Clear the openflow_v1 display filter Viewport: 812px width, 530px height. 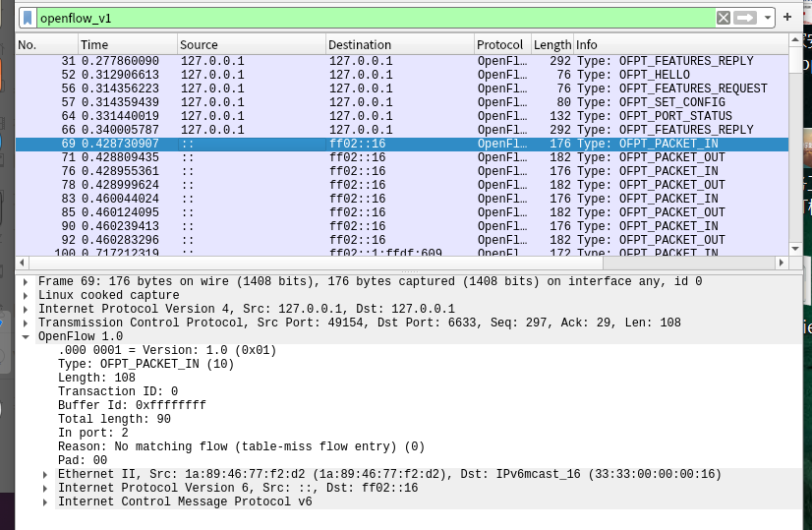pyautogui.click(x=724, y=18)
